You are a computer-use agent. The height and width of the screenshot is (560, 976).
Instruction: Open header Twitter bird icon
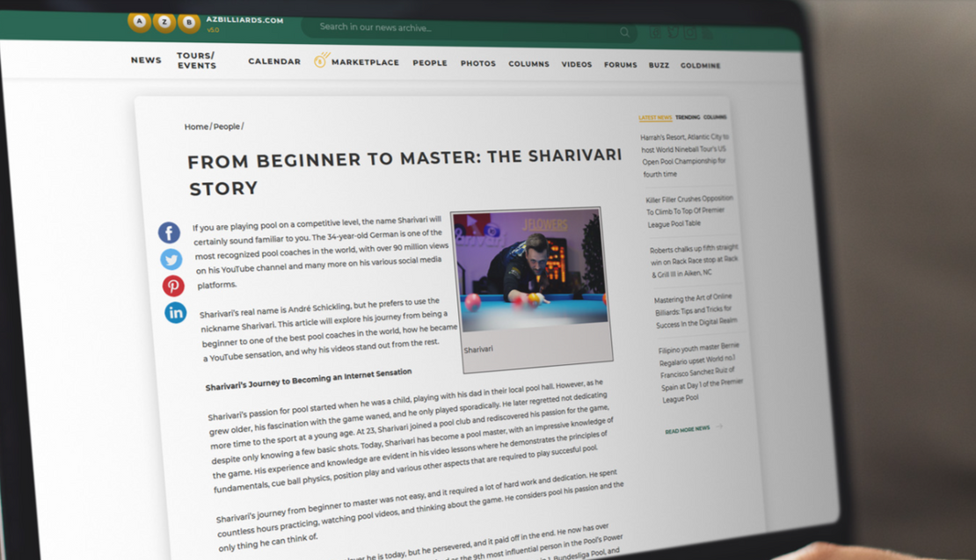pyautogui.click(x=673, y=33)
